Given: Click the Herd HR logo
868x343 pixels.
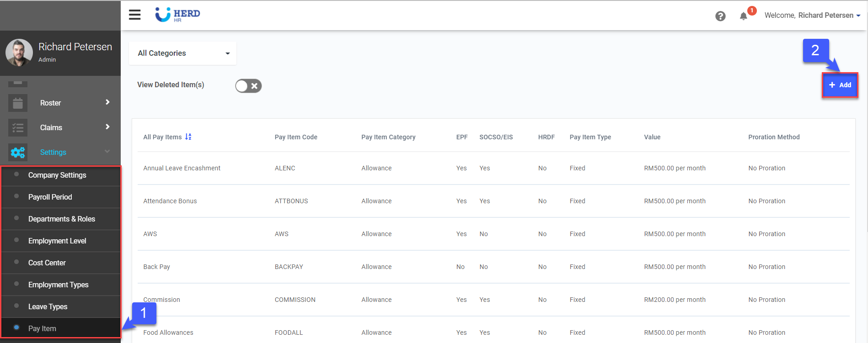Looking at the screenshot, I should (177, 15).
